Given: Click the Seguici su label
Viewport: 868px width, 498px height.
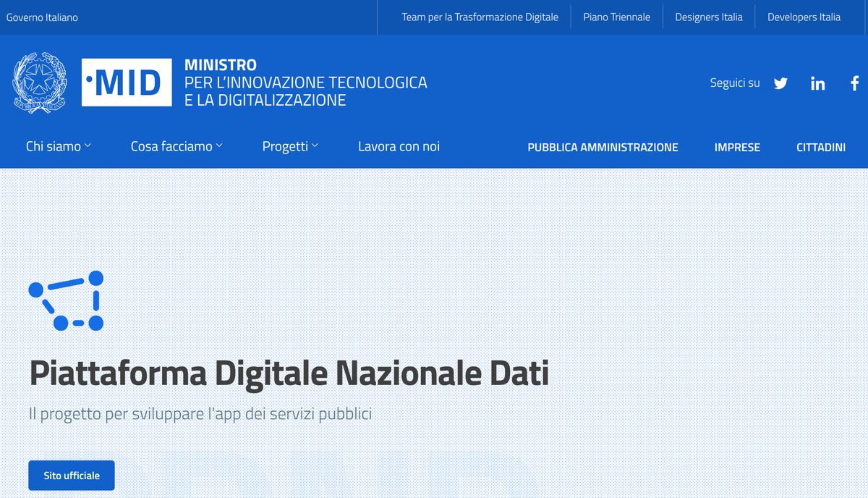Looking at the screenshot, I should 735,83.
